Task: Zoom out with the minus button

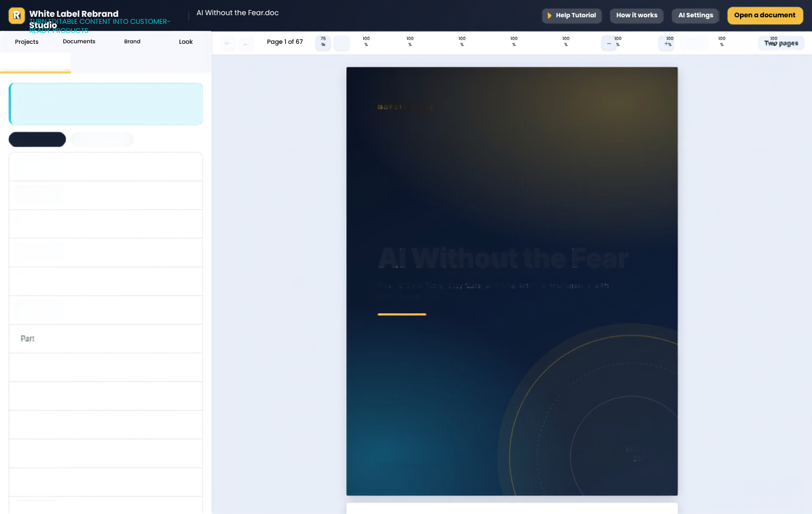Action: point(609,43)
